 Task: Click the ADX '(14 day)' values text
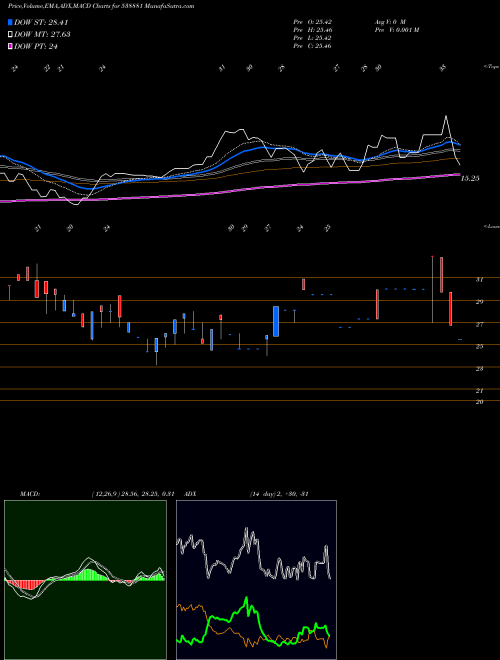click(279, 494)
